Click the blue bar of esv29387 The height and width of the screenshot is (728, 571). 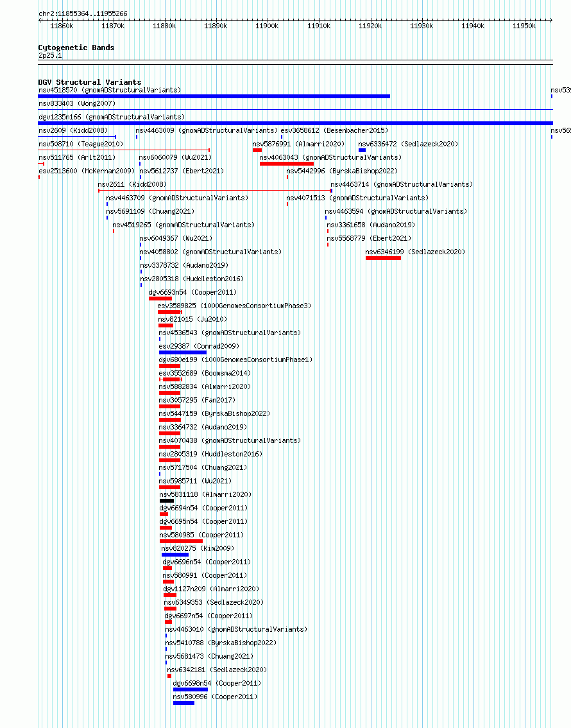183,352
